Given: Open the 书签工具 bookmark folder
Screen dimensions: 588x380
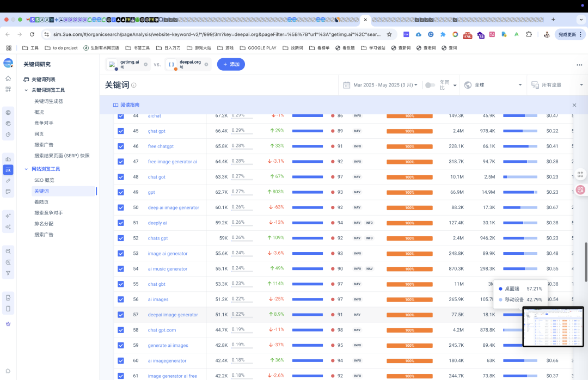Looking at the screenshot, I should [x=138, y=48].
